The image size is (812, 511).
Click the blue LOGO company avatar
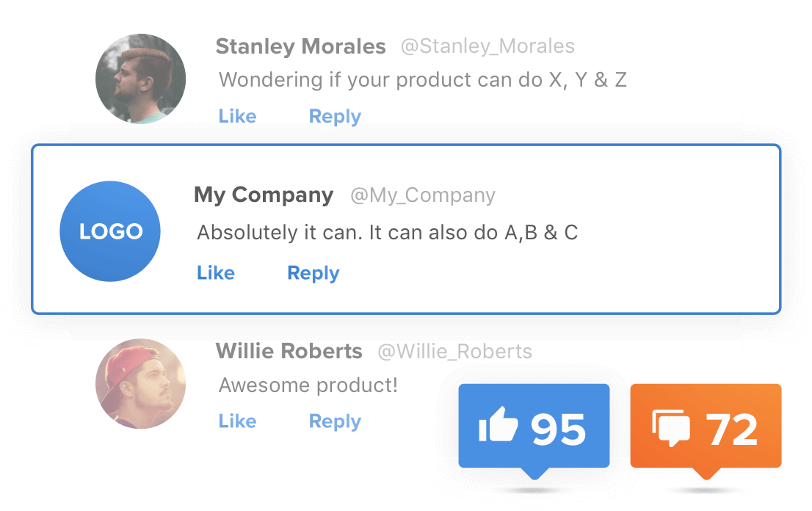110,231
